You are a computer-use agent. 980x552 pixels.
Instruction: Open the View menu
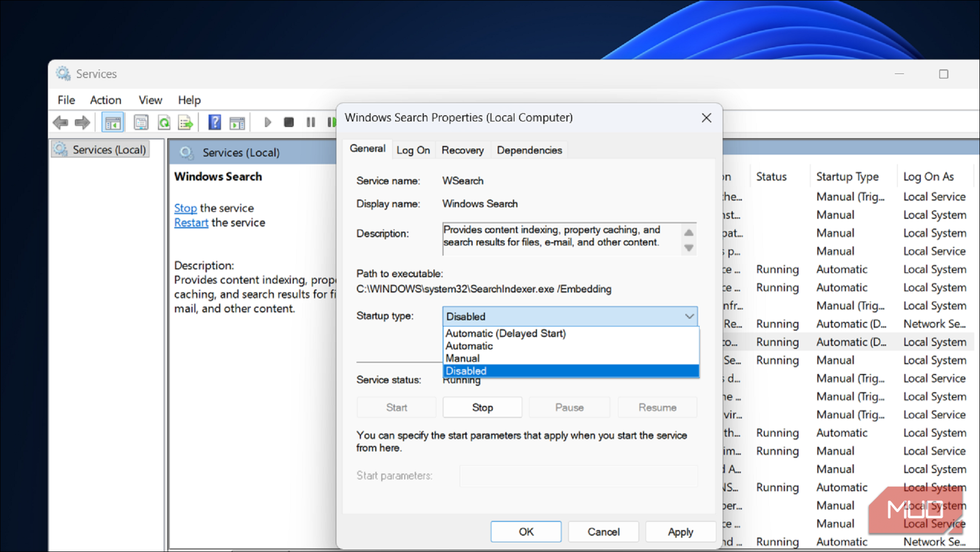click(150, 100)
